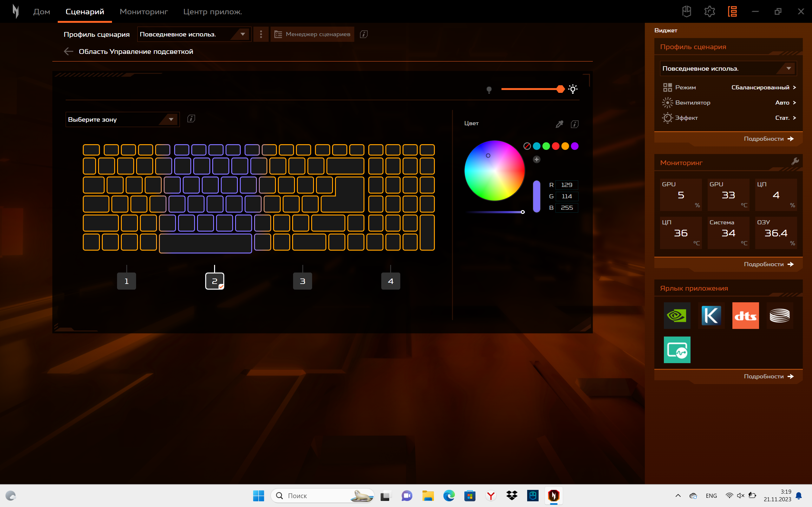This screenshot has height=507, width=812.
Task: Expand the Выберите зону dropdown
Action: click(122, 119)
